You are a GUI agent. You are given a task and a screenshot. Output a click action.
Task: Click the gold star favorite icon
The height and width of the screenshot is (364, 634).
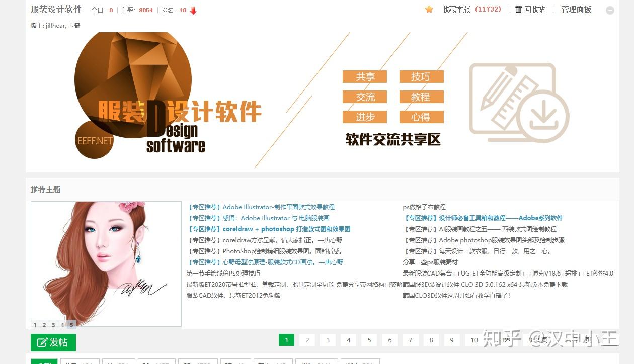(x=429, y=9)
